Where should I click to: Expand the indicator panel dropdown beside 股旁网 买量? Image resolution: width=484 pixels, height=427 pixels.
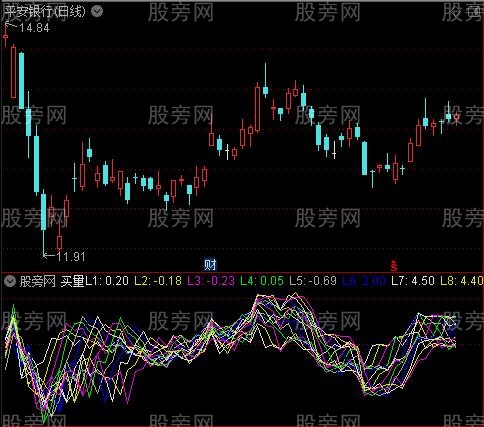pyautogui.click(x=10, y=281)
